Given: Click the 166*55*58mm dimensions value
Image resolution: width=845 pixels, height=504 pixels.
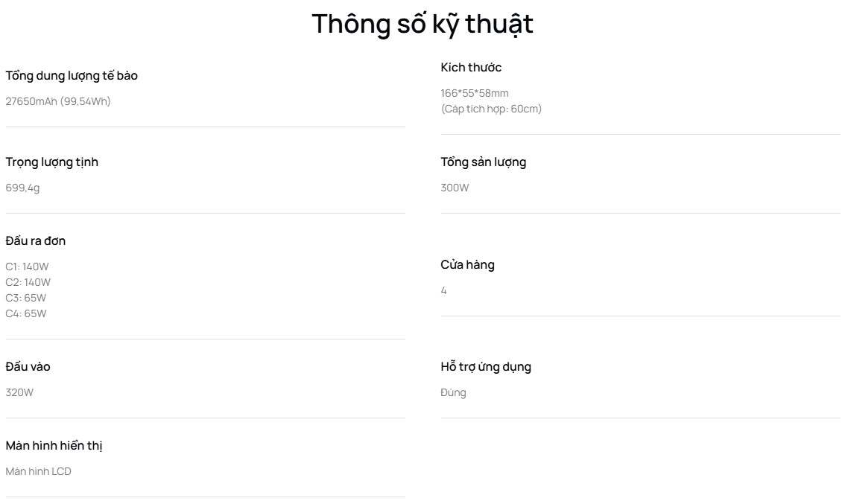Looking at the screenshot, I should click(475, 93).
